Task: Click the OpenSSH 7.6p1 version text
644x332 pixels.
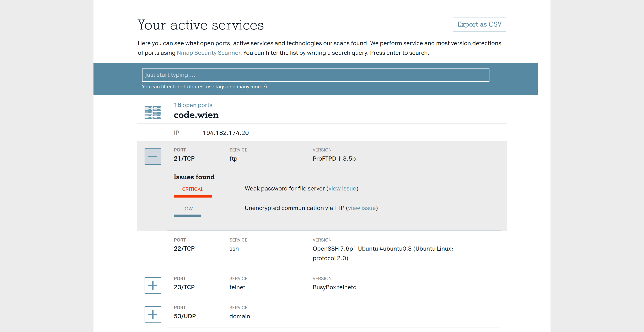Action: pyautogui.click(x=382, y=249)
